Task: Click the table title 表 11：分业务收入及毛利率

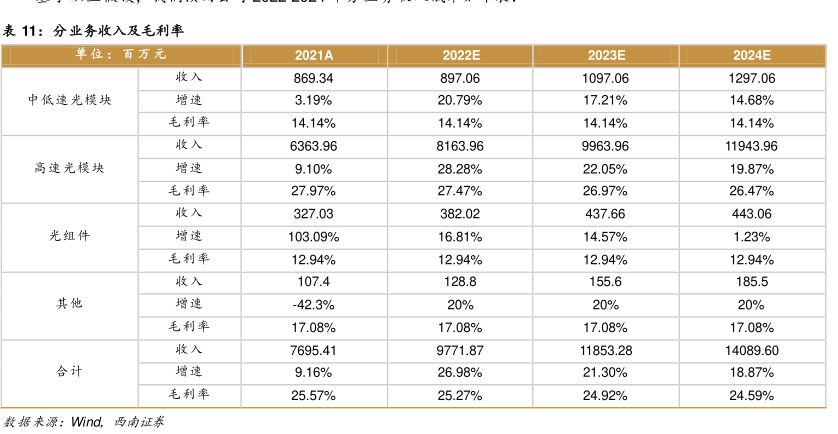Action: click(93, 32)
